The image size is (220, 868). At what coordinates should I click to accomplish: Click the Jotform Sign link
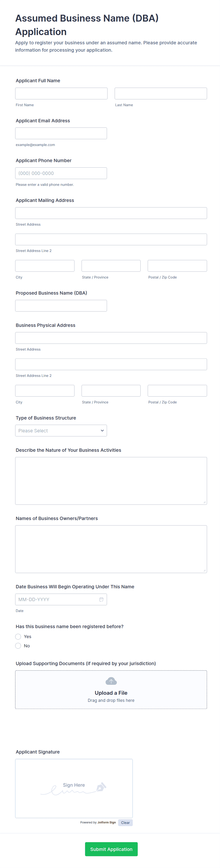106,822
